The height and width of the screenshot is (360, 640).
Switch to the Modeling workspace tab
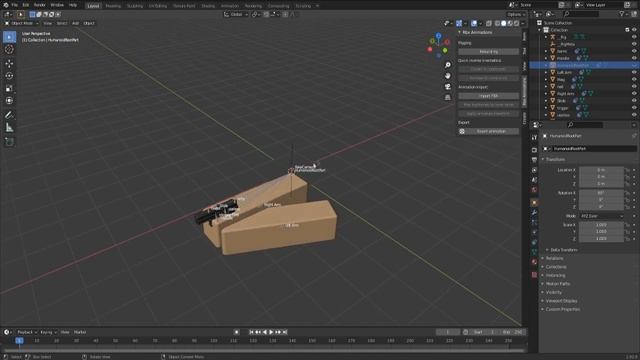click(113, 6)
